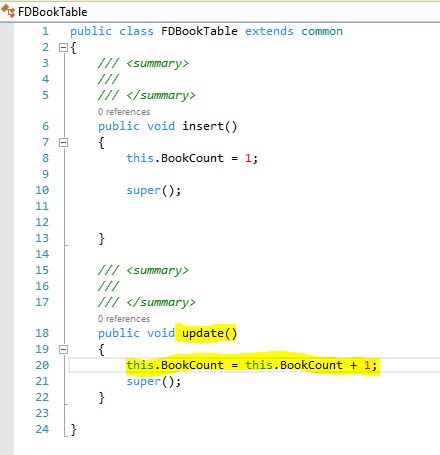
Task: Click the 'common' base class name
Action: pos(322,31)
